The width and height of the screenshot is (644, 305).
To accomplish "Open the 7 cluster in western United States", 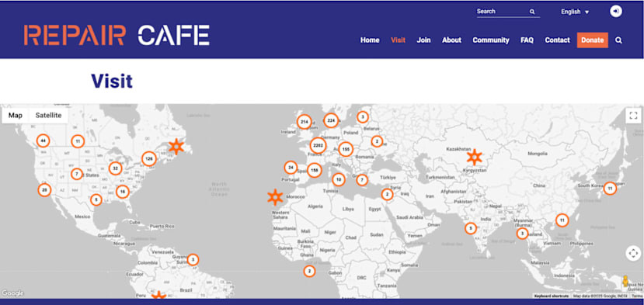I will pyautogui.click(x=76, y=174).
